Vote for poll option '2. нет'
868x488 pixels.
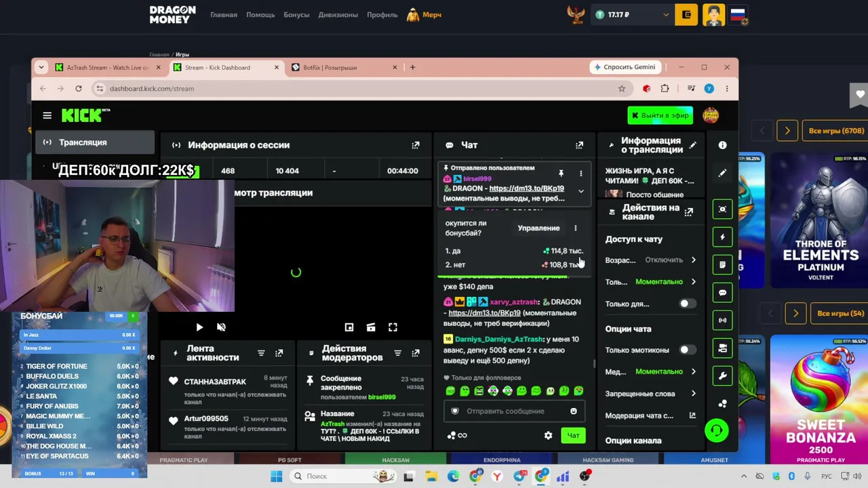(513, 265)
